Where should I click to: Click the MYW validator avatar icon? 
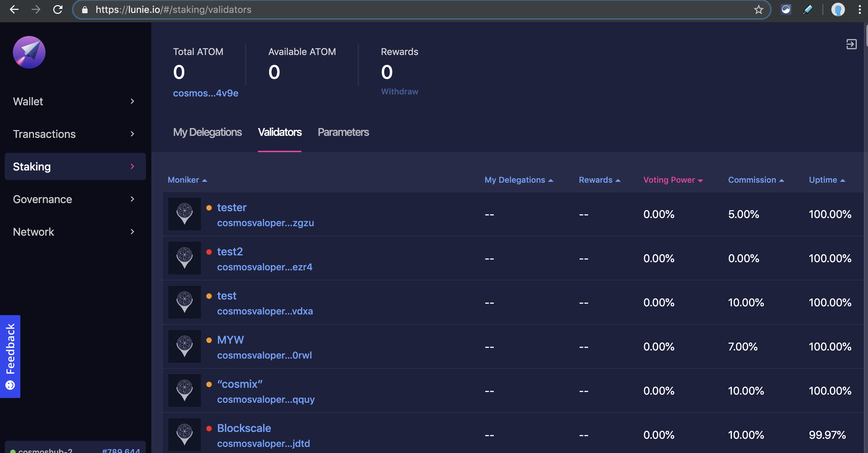coord(185,346)
